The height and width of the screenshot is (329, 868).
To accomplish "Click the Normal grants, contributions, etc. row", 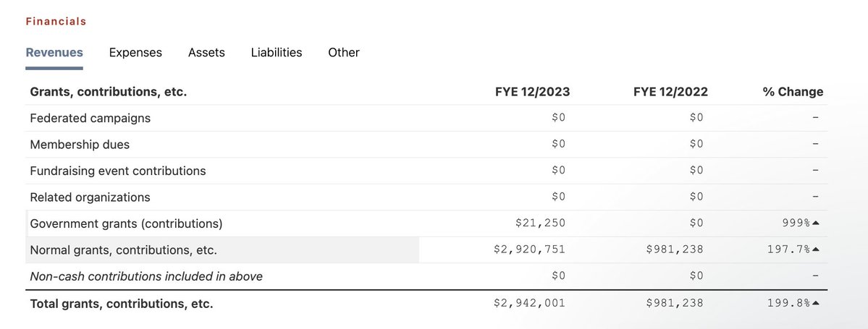I will tap(123, 250).
